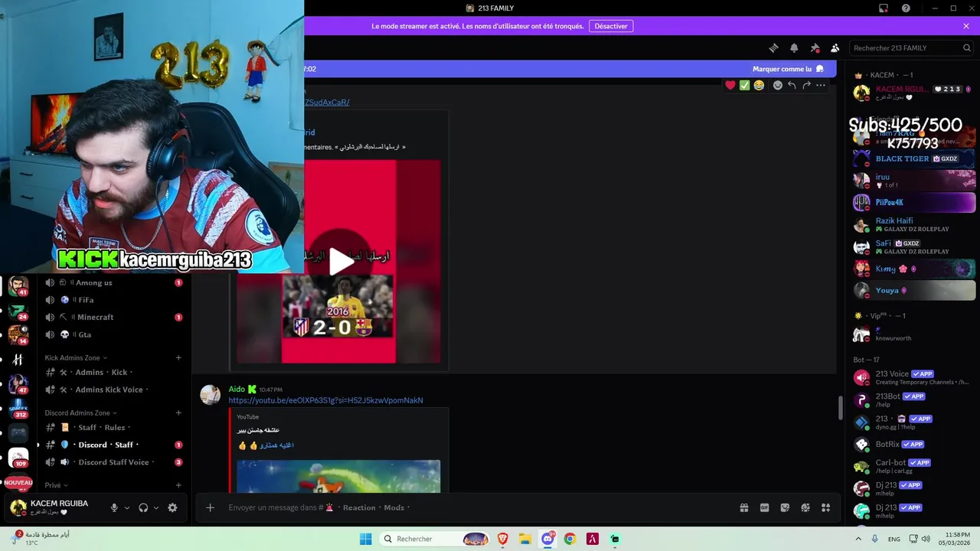
Task: Open the YouTube video thumbnail preview
Action: point(338,476)
